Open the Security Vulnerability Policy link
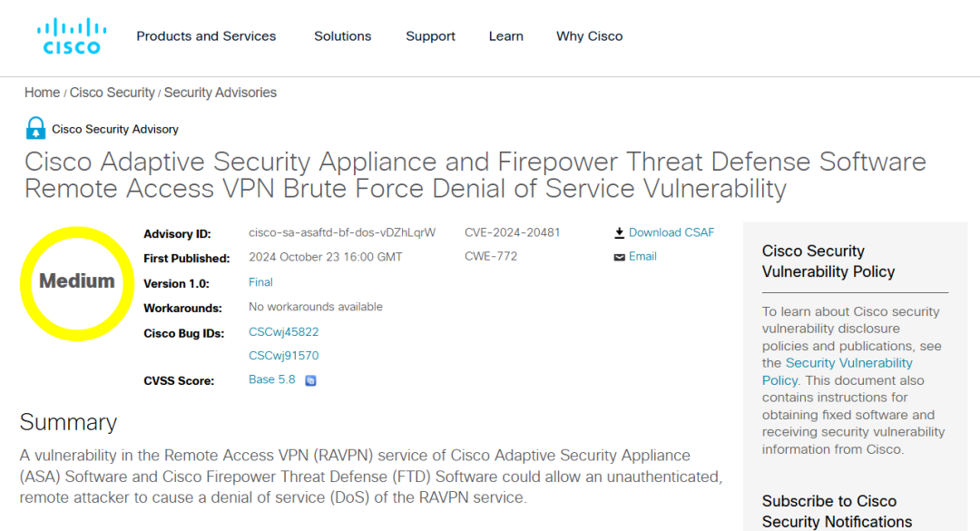980x531 pixels. (x=838, y=371)
